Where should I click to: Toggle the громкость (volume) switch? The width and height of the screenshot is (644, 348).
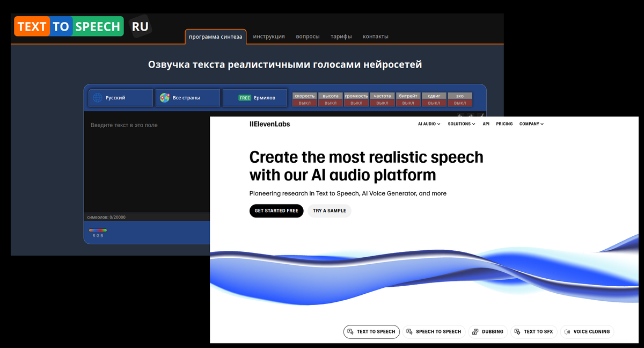356,99
